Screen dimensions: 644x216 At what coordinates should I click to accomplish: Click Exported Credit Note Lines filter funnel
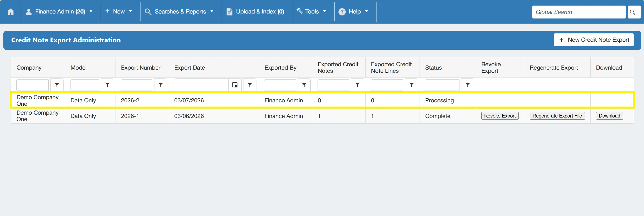411,85
